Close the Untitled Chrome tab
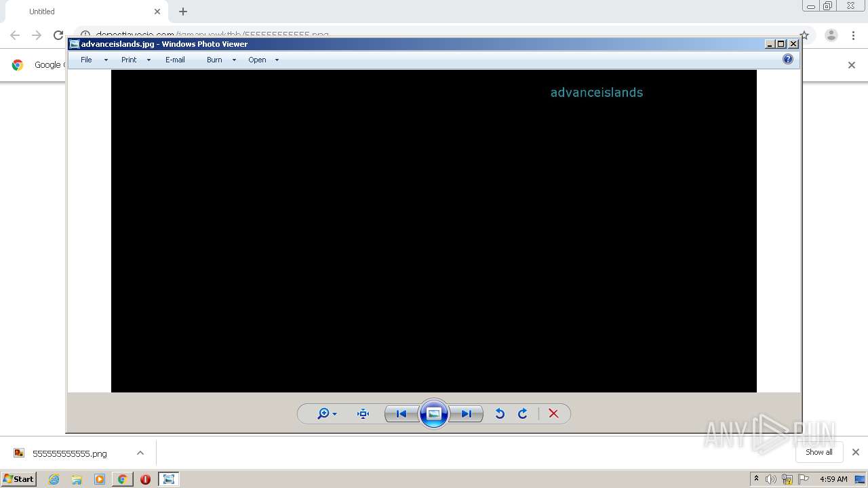 coord(157,12)
